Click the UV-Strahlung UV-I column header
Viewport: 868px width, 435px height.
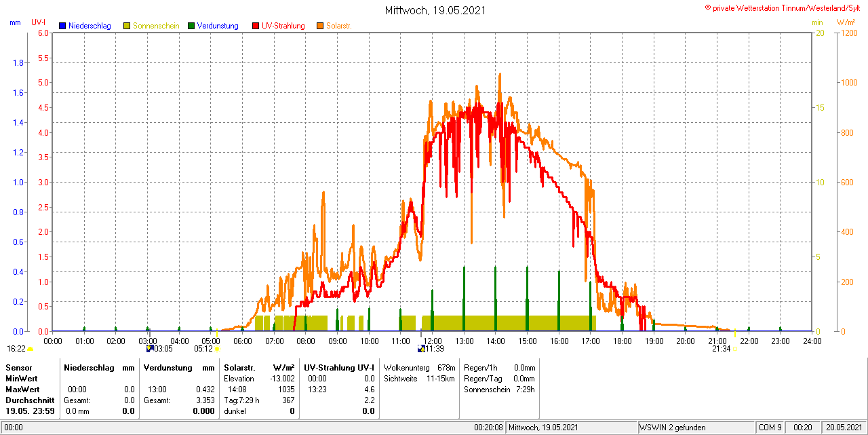pyautogui.click(x=339, y=367)
